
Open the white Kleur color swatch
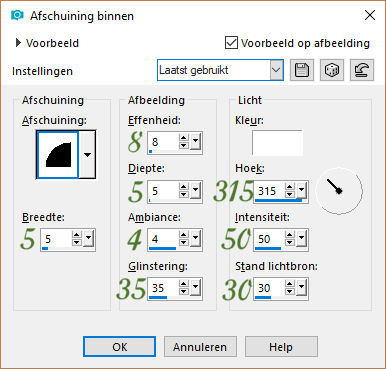tap(277, 143)
